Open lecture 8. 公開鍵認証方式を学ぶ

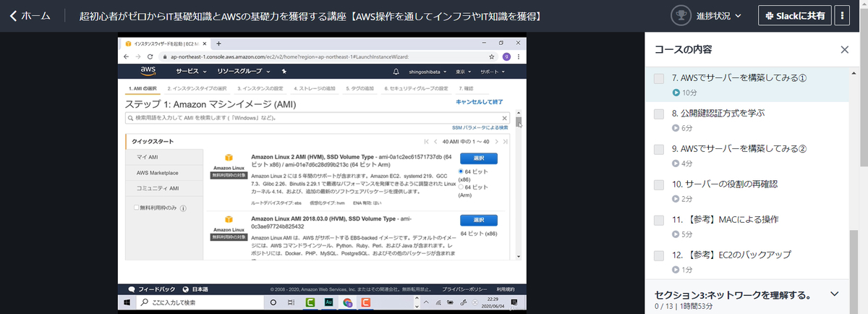point(718,114)
